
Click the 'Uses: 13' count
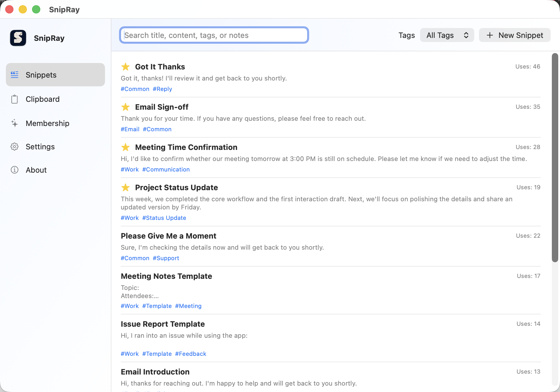point(528,372)
